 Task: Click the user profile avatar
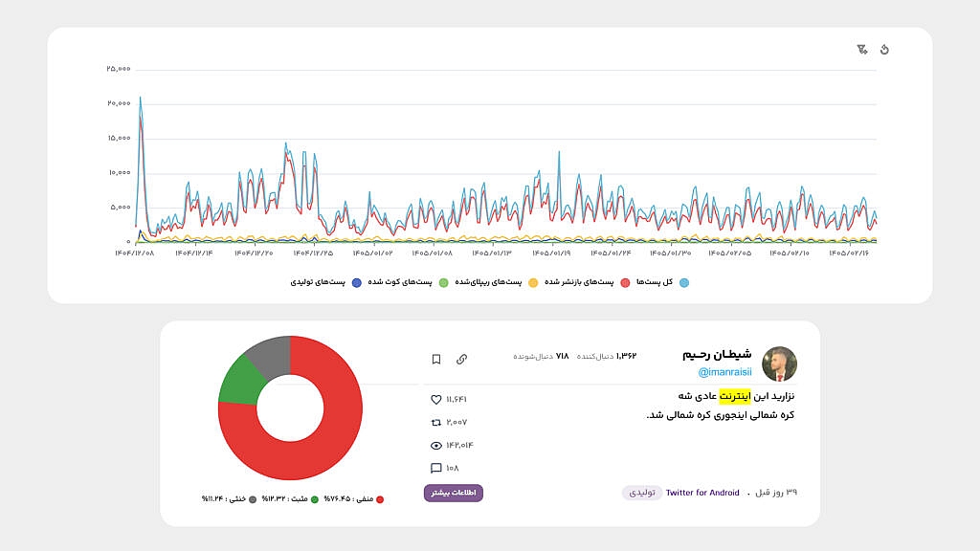click(x=779, y=364)
